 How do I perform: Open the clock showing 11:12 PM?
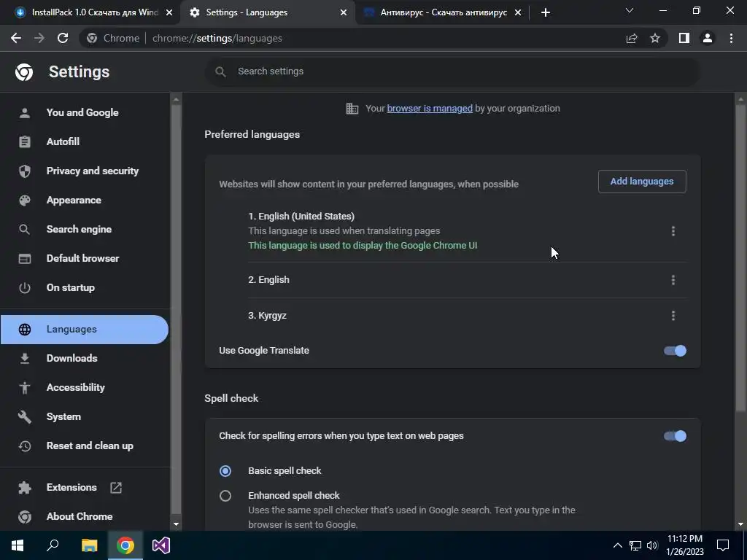point(684,545)
